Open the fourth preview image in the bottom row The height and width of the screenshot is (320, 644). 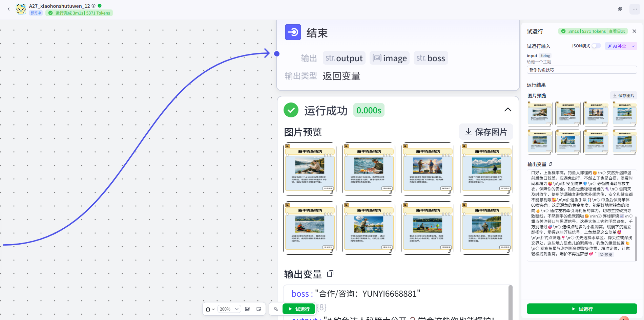point(486,228)
